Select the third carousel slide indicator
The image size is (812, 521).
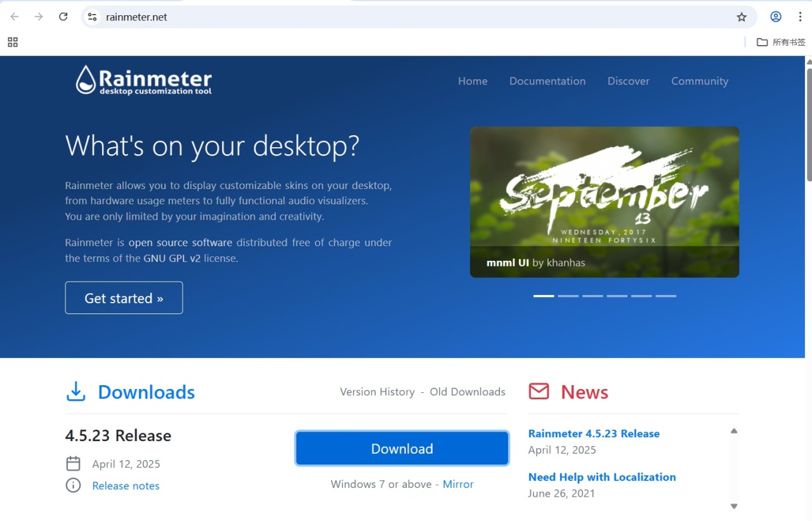(x=593, y=296)
